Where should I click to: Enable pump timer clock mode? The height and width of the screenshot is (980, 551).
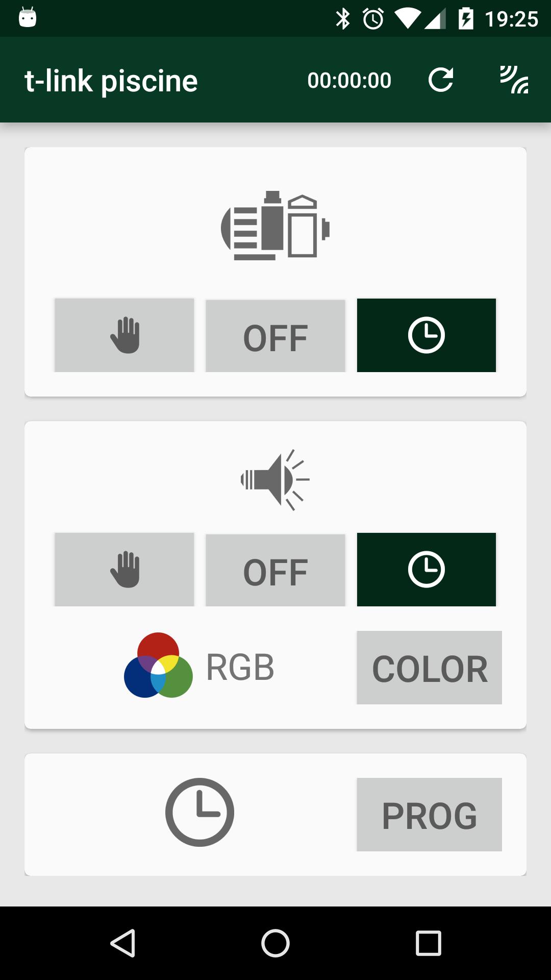(x=427, y=335)
